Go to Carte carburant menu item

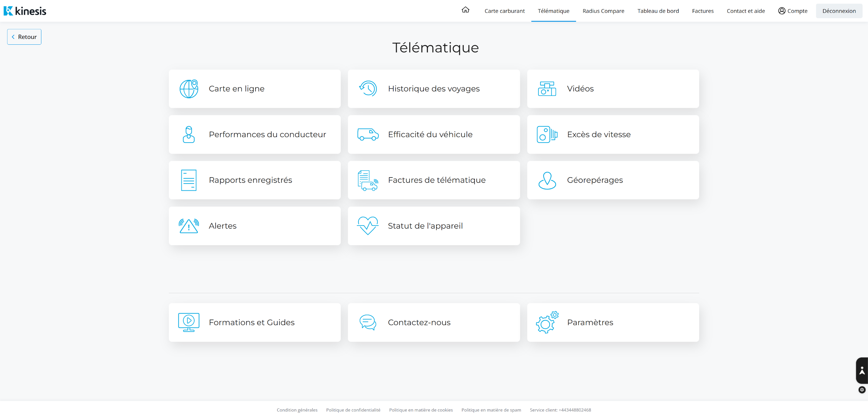pos(505,11)
